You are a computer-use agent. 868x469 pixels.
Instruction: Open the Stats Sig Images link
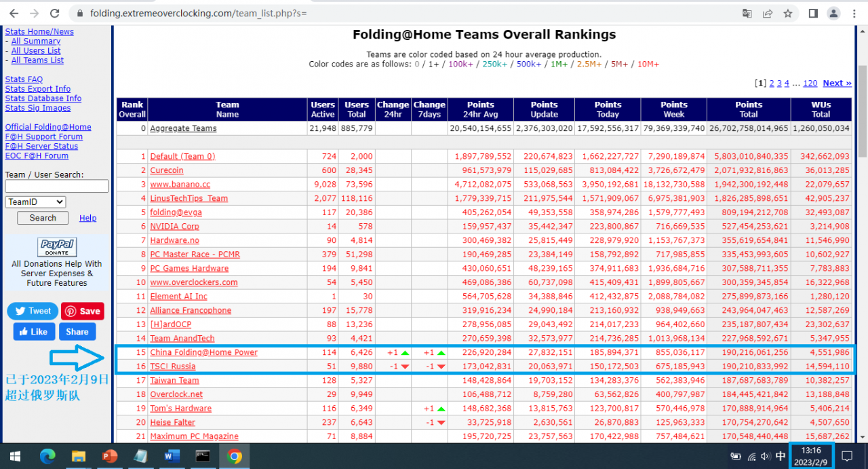pyautogui.click(x=38, y=107)
